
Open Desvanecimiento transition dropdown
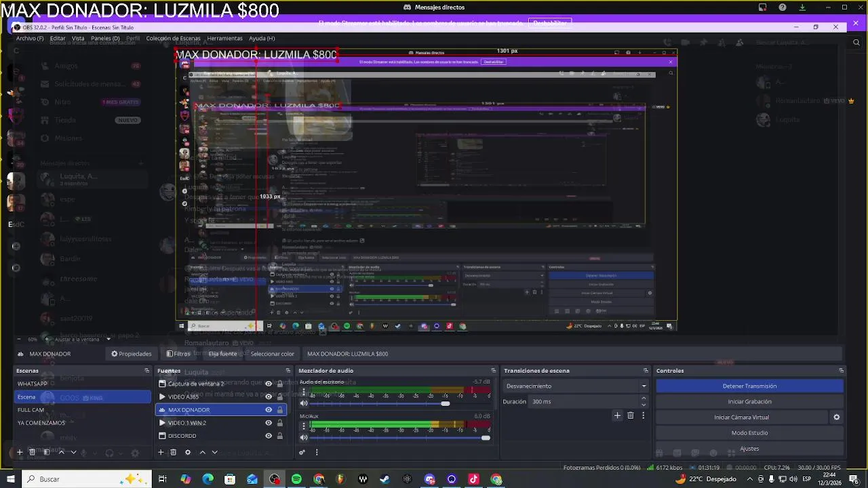click(x=576, y=386)
